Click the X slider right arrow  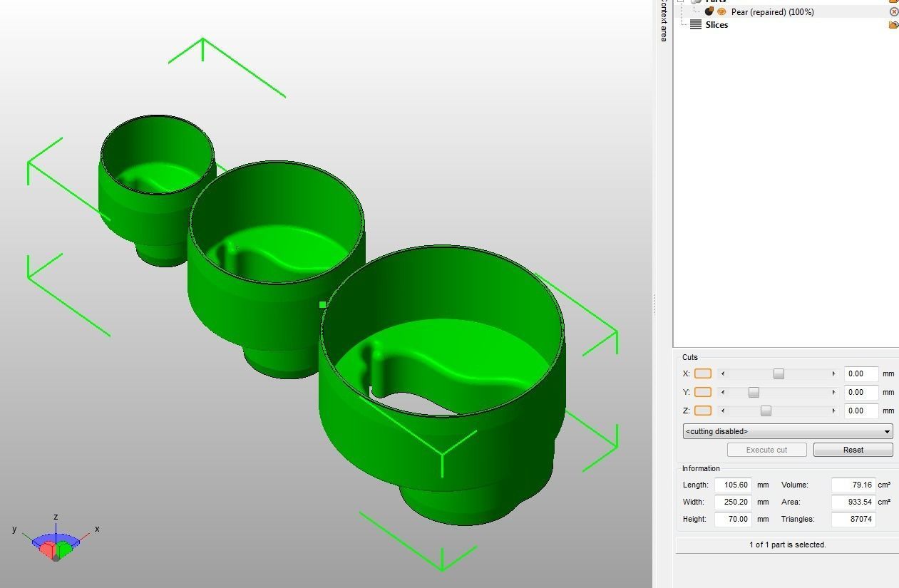pyautogui.click(x=833, y=373)
